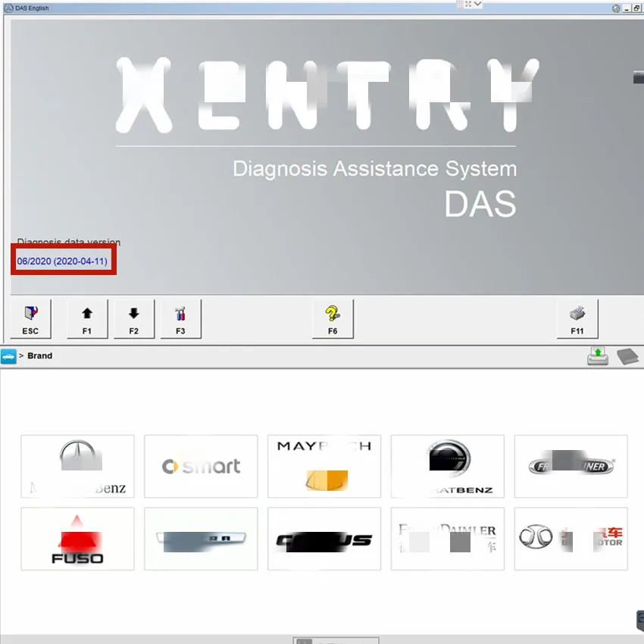Viewport: 644px width, 644px height.
Task: Select the MAYBACH brand tile
Action: coord(324,466)
